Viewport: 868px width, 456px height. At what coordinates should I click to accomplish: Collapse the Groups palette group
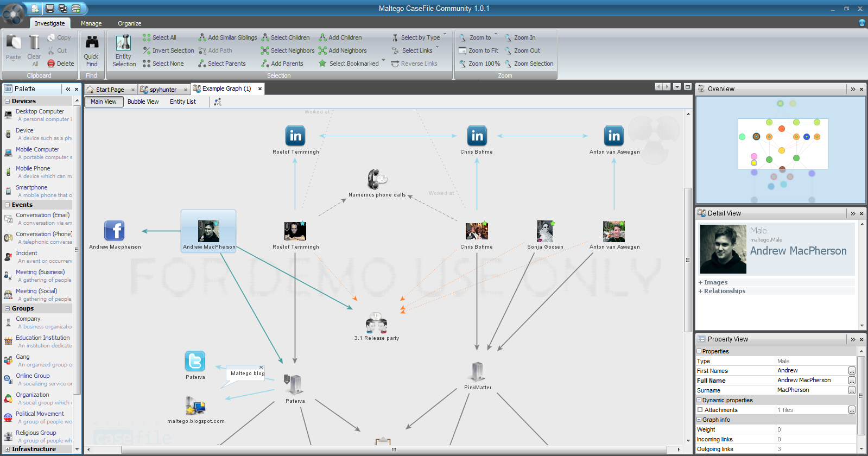7,308
